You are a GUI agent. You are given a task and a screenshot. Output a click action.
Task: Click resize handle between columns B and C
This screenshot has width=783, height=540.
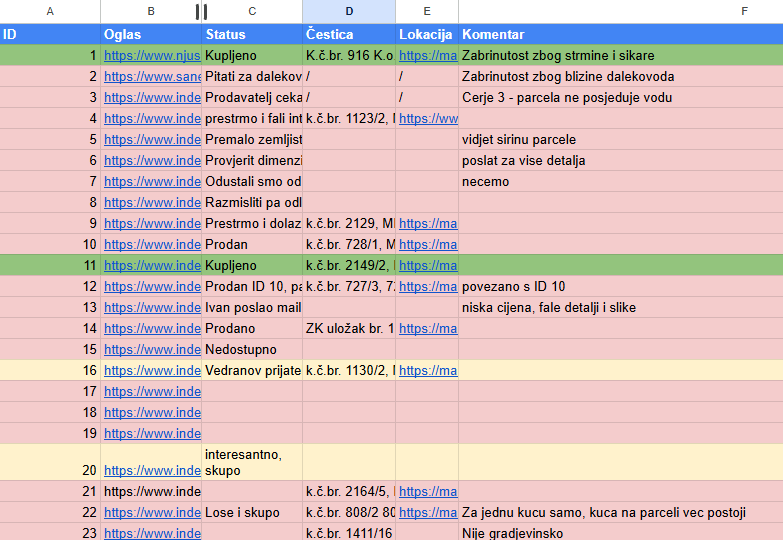(x=201, y=11)
